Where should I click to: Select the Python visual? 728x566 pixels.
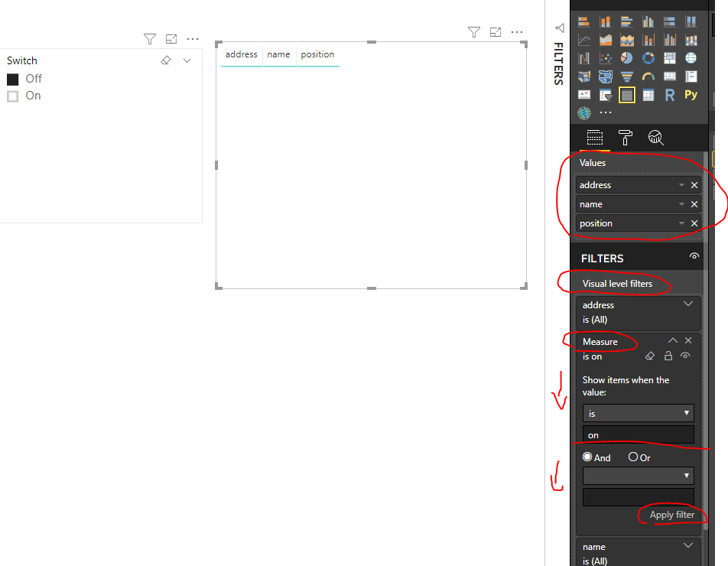691,95
